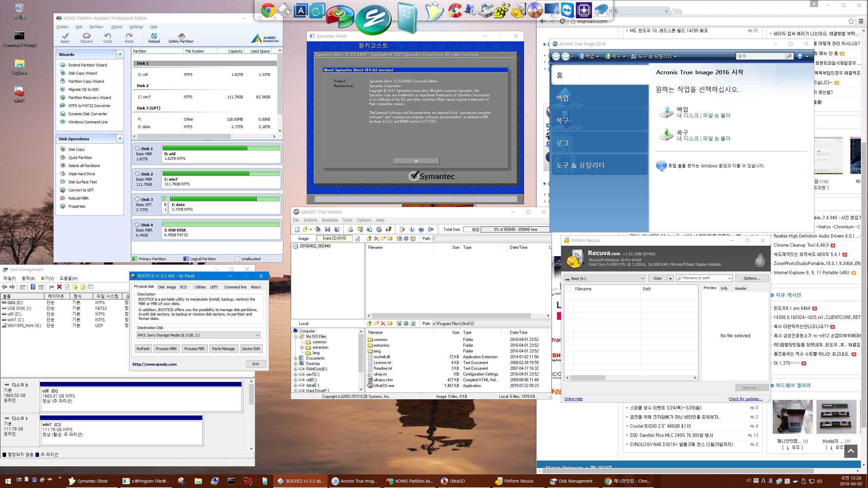Click the Save icon in UltraISO toolbar
This screenshot has width=868, height=488.
click(x=327, y=229)
